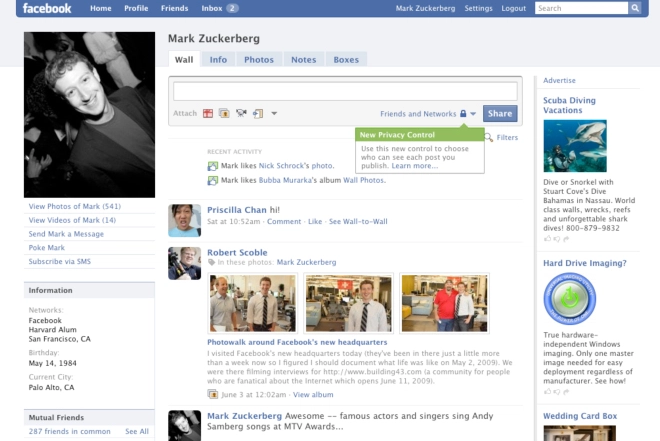Image resolution: width=660 pixels, height=441 pixels.
Task: Click the privacy lock icon
Action: 463,114
